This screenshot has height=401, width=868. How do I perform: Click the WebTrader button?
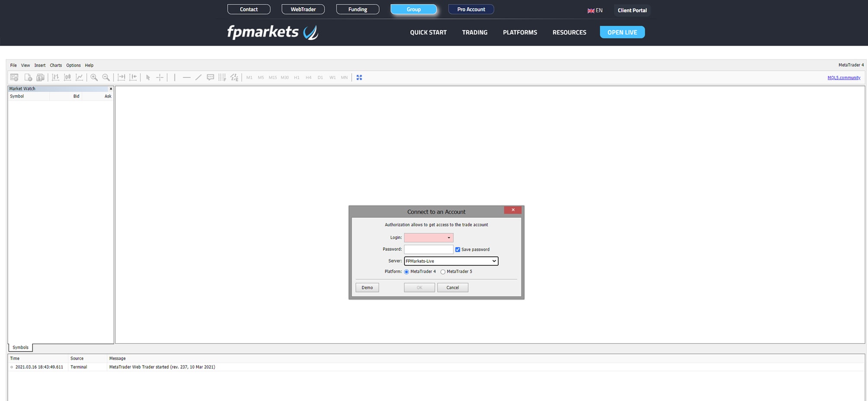click(303, 9)
